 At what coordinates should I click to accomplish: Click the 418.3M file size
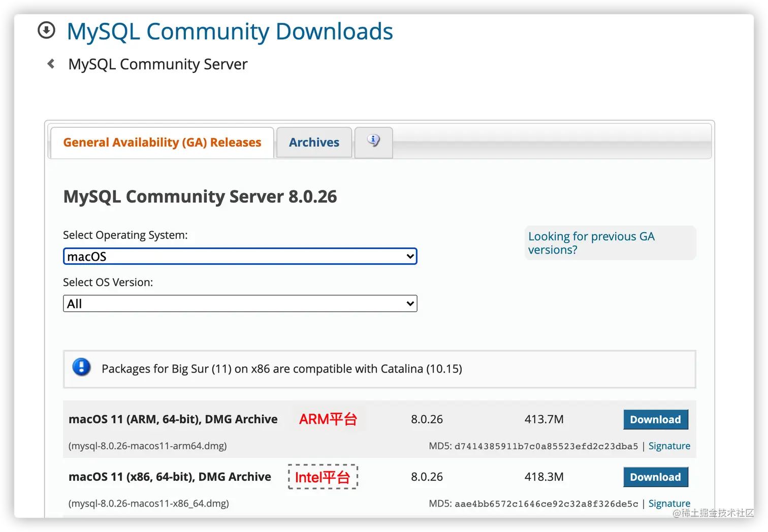tap(544, 477)
